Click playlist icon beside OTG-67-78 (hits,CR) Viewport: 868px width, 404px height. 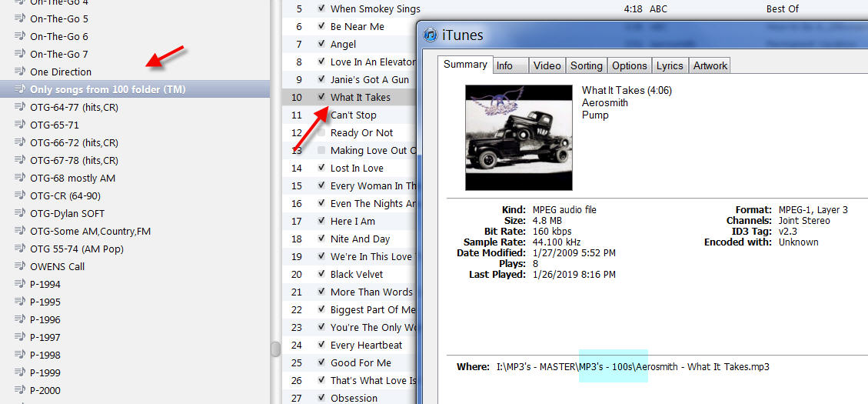(21, 160)
